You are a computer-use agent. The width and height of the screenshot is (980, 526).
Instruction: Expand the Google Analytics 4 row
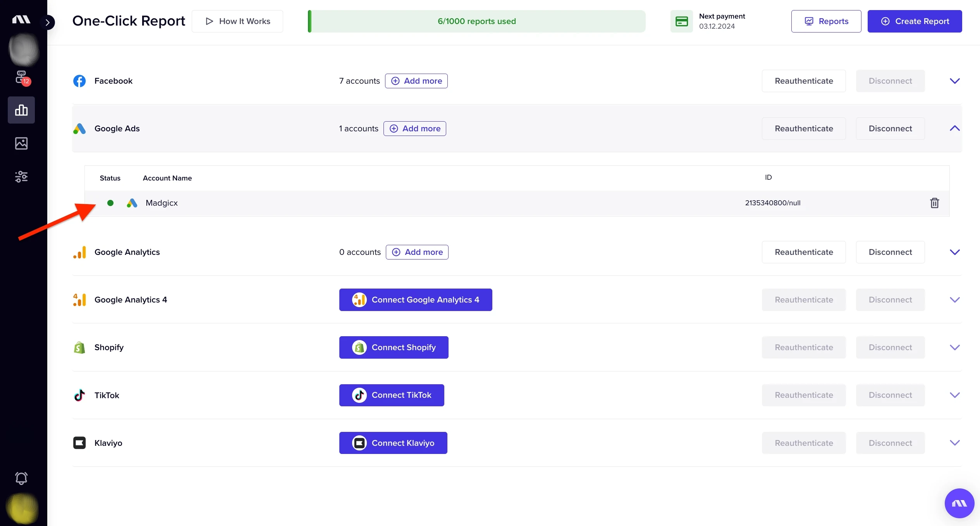pyautogui.click(x=955, y=300)
